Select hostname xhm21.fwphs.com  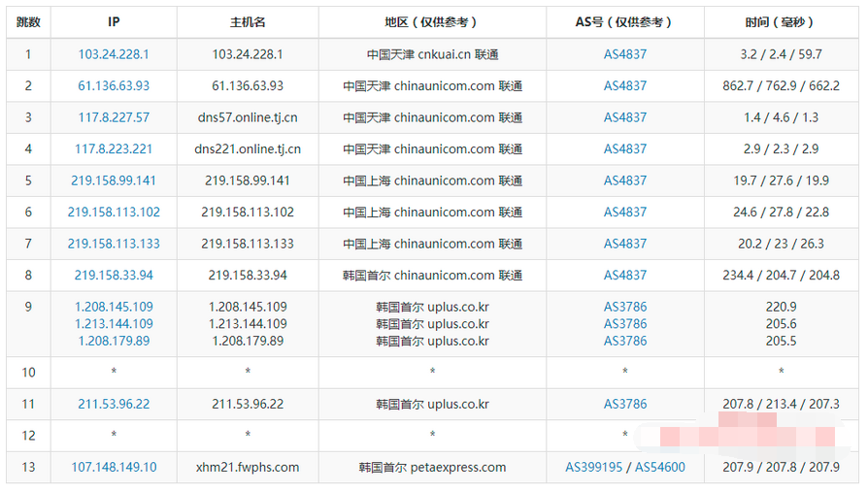coord(248,467)
